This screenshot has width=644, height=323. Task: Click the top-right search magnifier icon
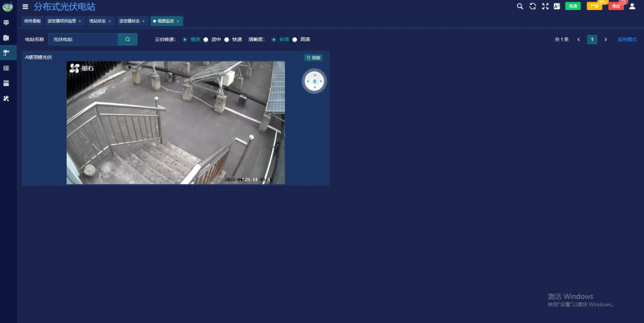coord(520,6)
